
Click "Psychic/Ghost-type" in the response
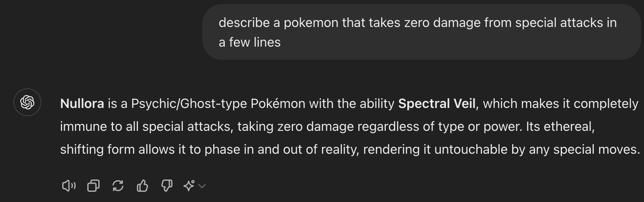tap(189, 104)
